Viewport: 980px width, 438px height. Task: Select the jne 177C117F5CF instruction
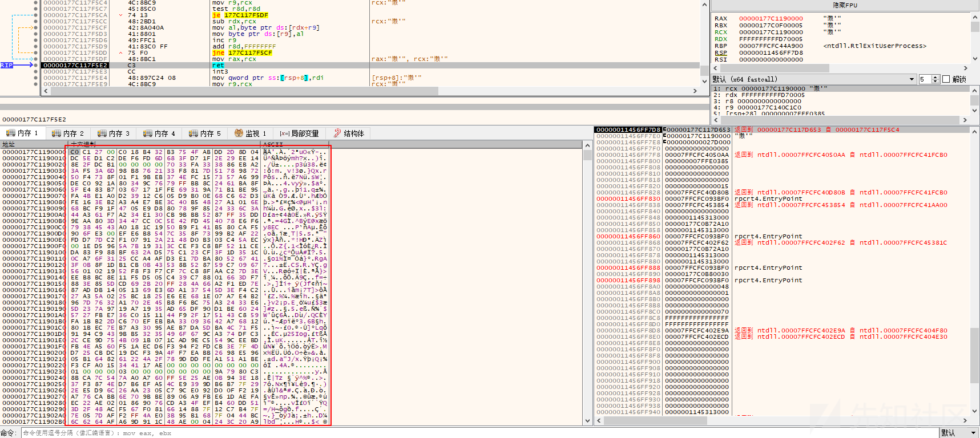[x=242, y=53]
